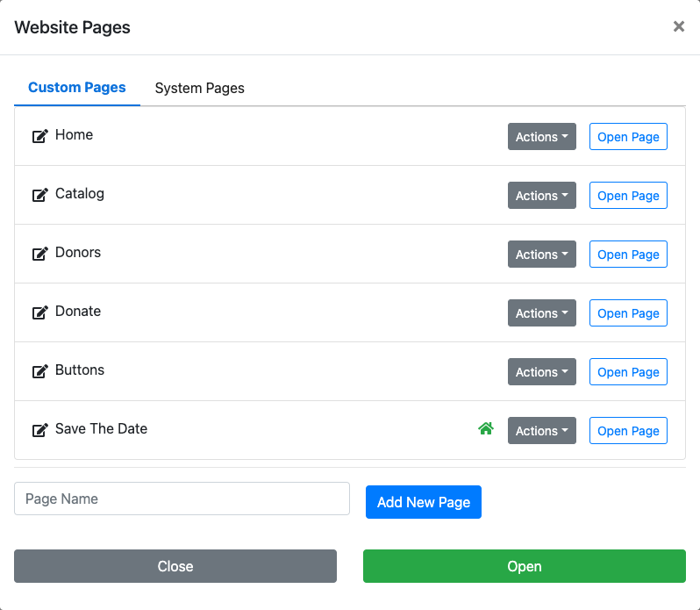Select the Custom Pages tab
Viewport: 700px width, 610px height.
click(x=77, y=88)
